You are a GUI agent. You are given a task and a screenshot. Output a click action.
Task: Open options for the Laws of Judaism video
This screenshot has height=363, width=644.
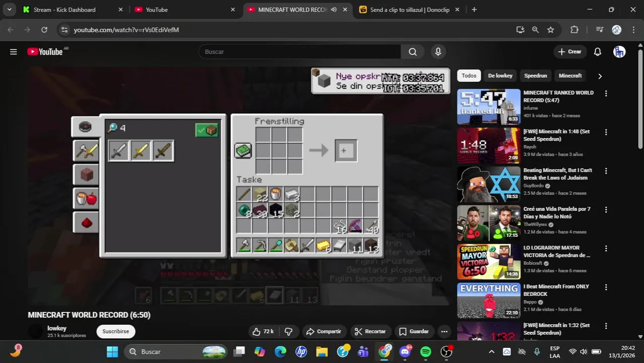pos(606,171)
